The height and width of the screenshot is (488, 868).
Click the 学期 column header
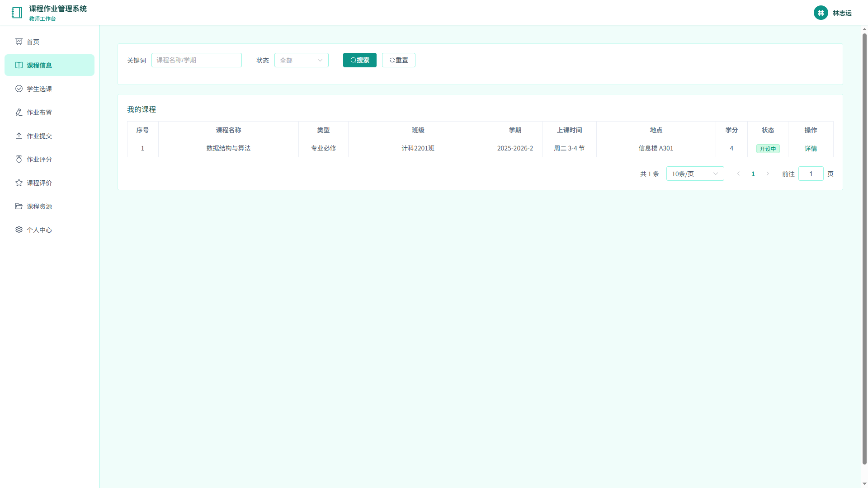pyautogui.click(x=515, y=130)
